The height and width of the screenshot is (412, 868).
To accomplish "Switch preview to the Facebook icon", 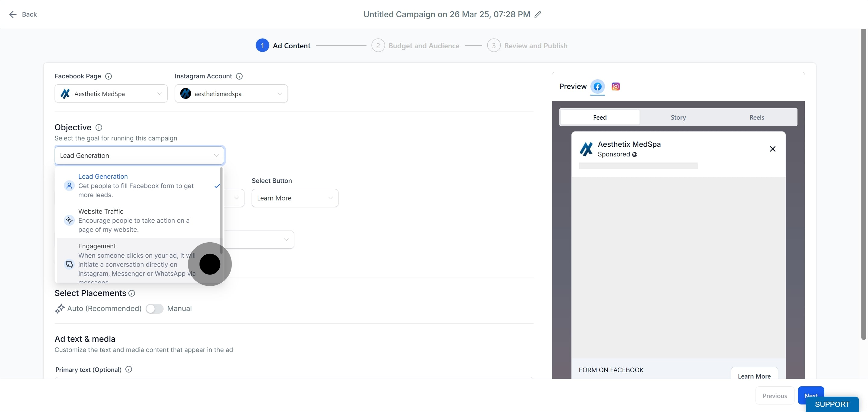I will (x=597, y=86).
